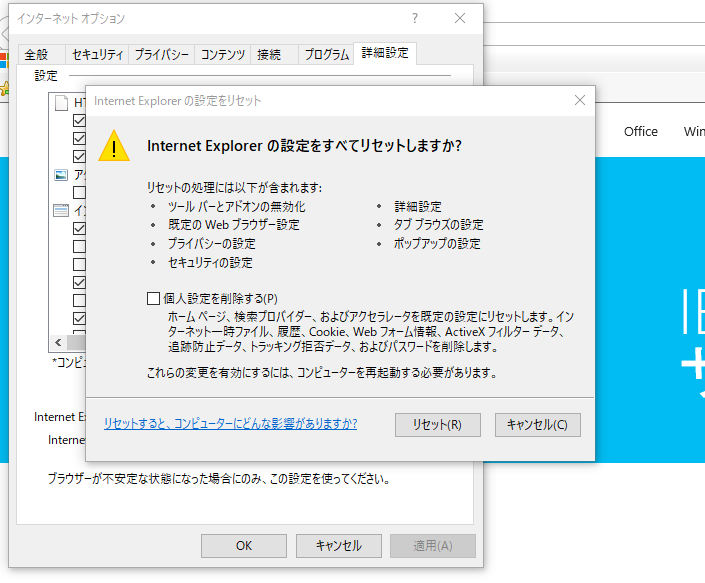705x583 pixels.
Task: Click the left scroll arrow of the settings list
Action: tap(58, 343)
